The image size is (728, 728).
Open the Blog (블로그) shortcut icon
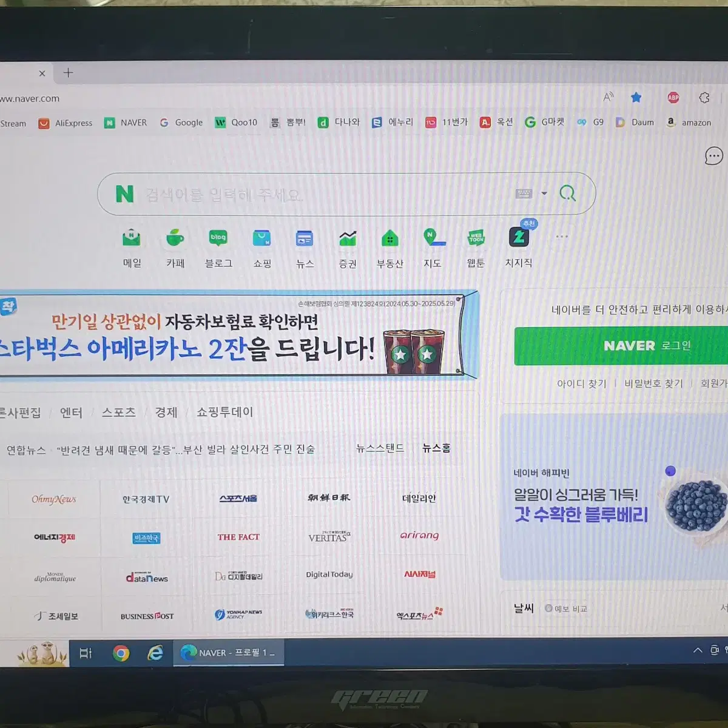(218, 238)
